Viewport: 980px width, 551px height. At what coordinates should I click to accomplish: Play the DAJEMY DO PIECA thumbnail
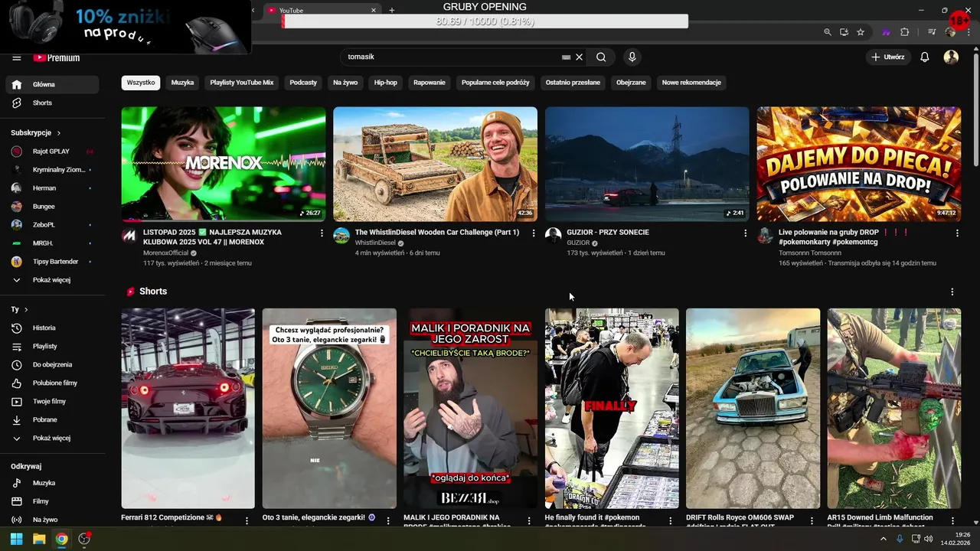pos(859,164)
